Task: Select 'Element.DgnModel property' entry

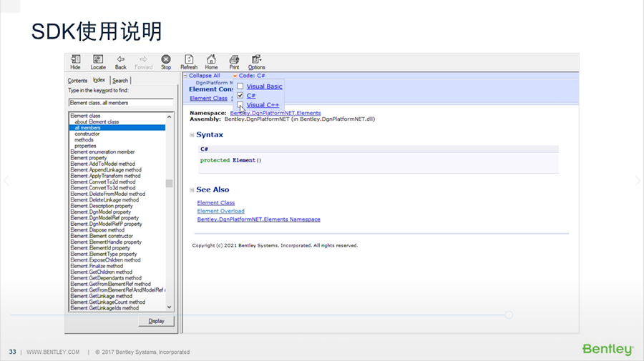Action: 101,212
